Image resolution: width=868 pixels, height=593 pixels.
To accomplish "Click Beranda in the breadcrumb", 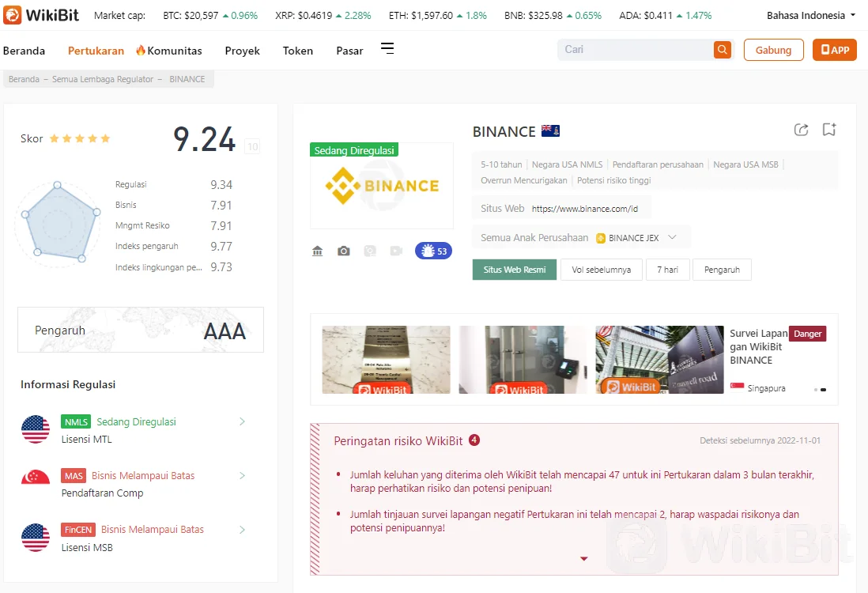I will coord(24,79).
